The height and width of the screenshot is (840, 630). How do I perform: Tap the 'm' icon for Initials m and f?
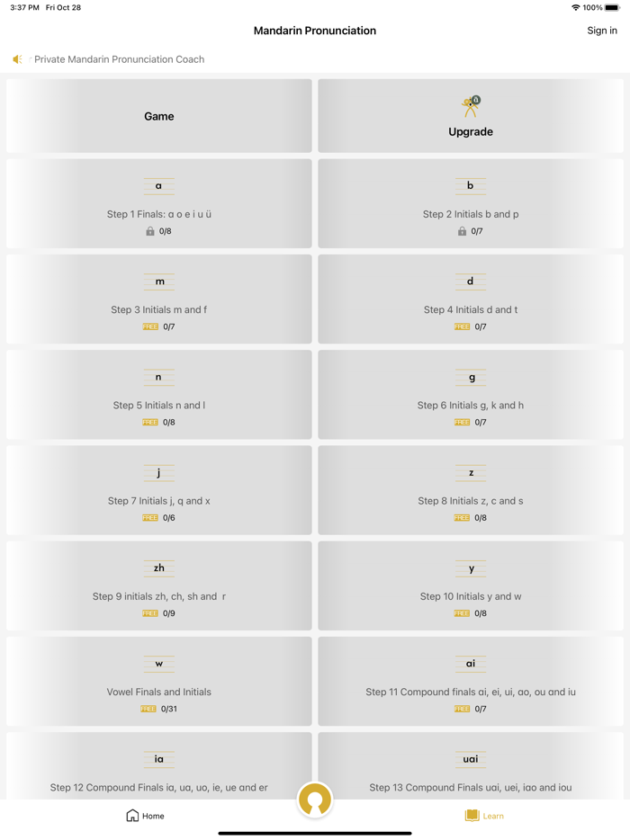coord(159,281)
